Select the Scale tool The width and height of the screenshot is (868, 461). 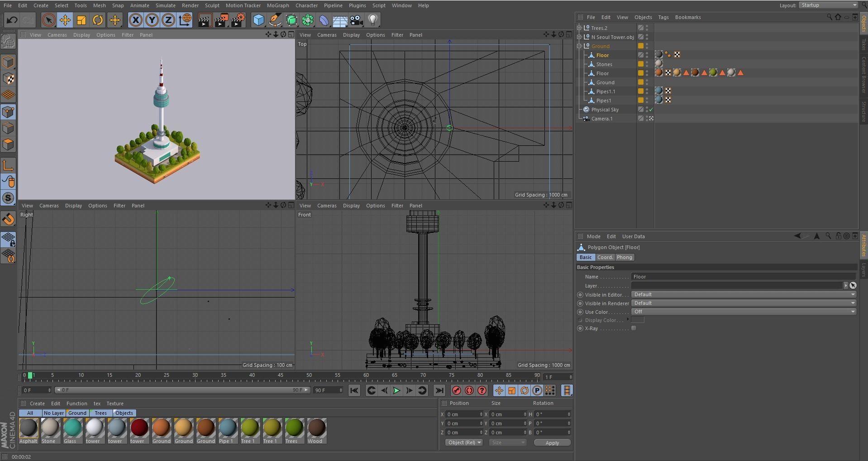(x=81, y=20)
